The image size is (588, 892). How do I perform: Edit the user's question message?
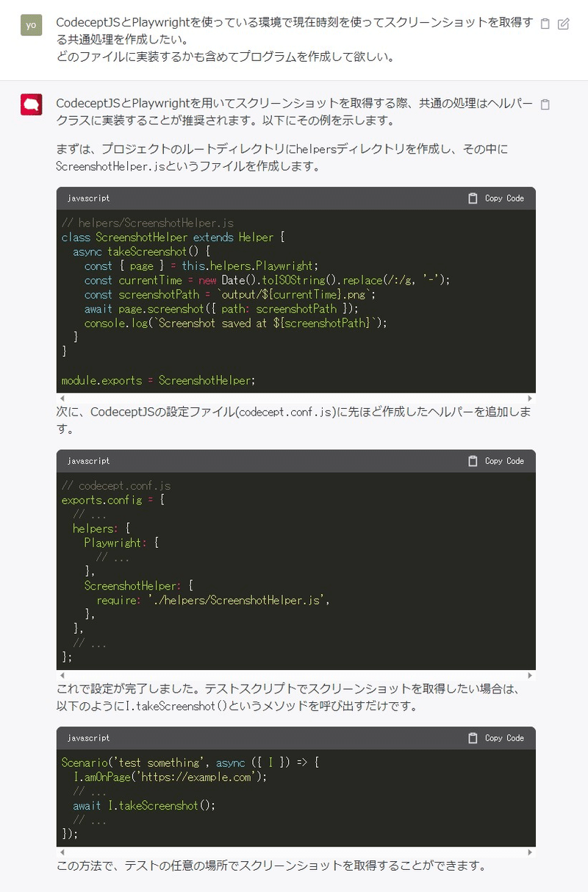[x=564, y=24]
